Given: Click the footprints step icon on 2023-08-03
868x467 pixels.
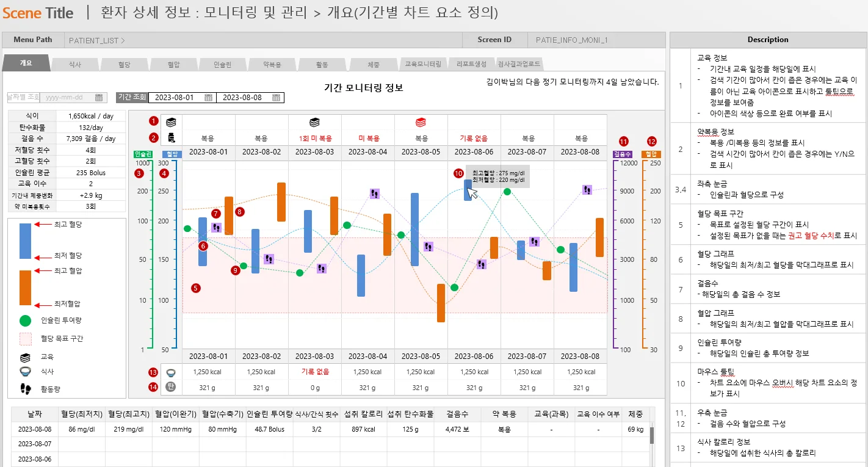Looking at the screenshot, I should (322, 269).
